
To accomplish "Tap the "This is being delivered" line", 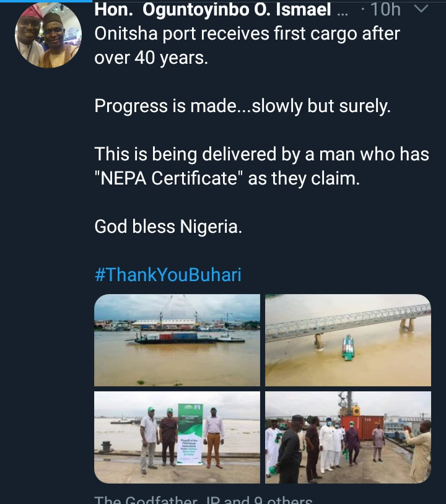I will pos(261,154).
